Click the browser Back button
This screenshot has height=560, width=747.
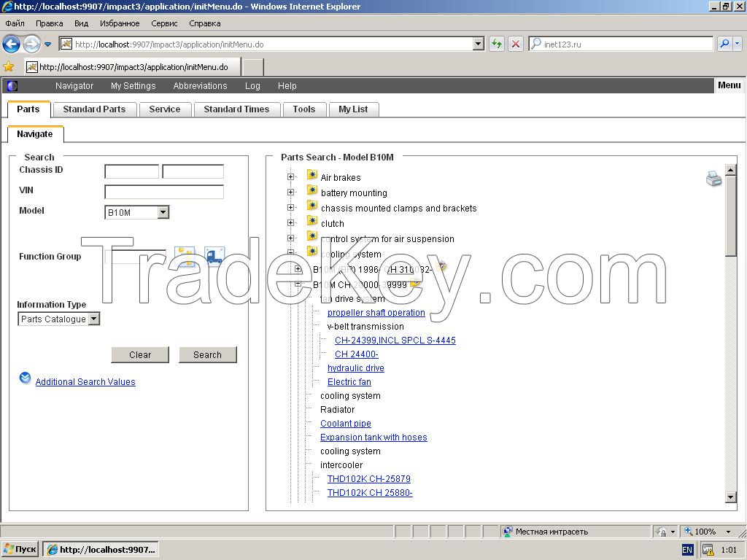(x=11, y=44)
